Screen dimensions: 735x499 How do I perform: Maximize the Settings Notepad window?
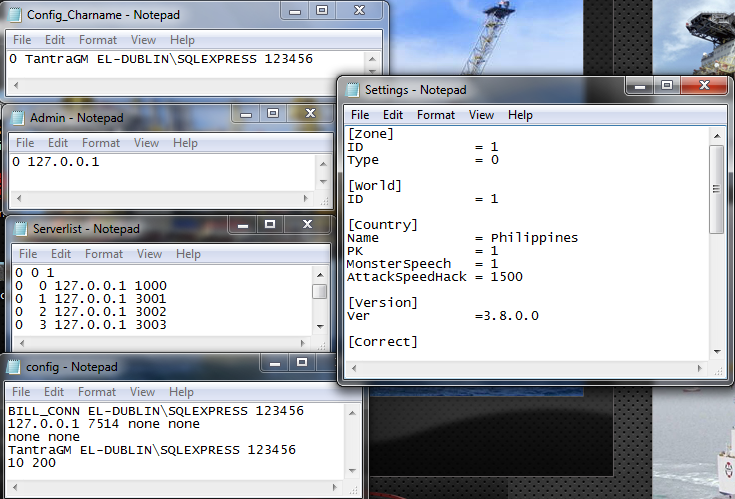pos(667,87)
